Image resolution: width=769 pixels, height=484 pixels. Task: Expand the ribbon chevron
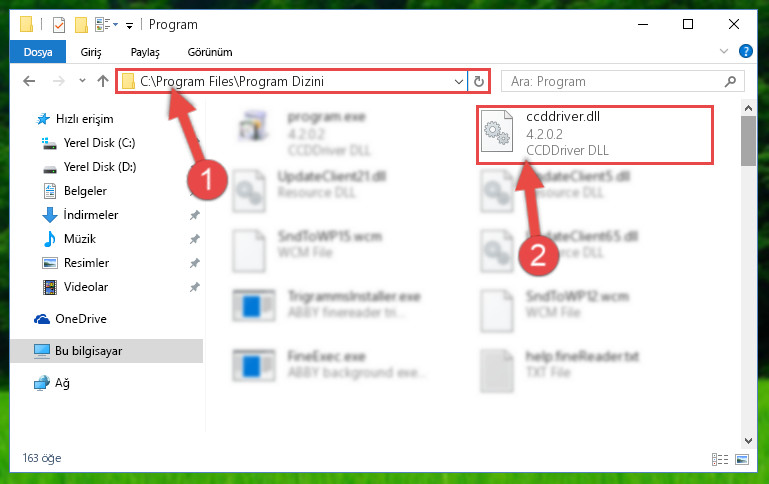(723, 51)
